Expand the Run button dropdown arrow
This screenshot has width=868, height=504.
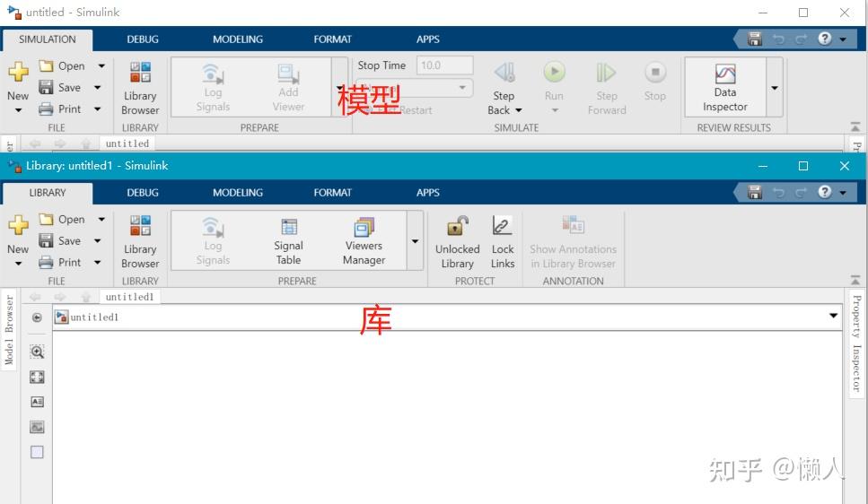(x=555, y=110)
